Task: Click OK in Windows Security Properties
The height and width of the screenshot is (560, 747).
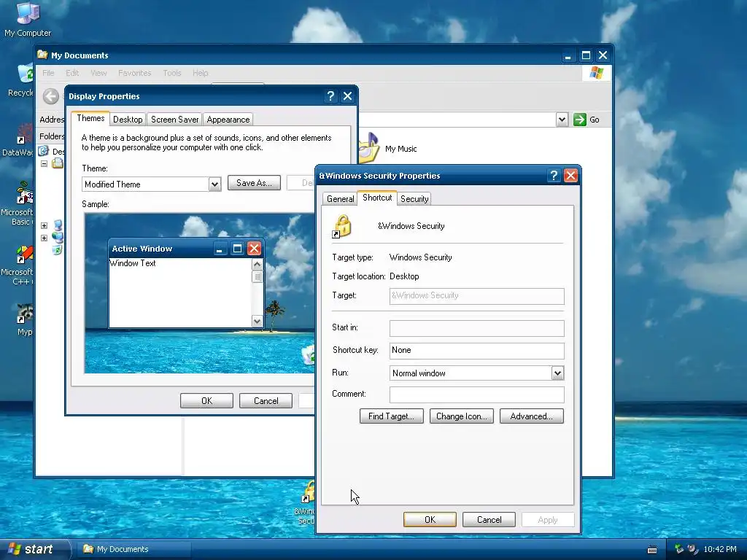Action: tap(430, 519)
